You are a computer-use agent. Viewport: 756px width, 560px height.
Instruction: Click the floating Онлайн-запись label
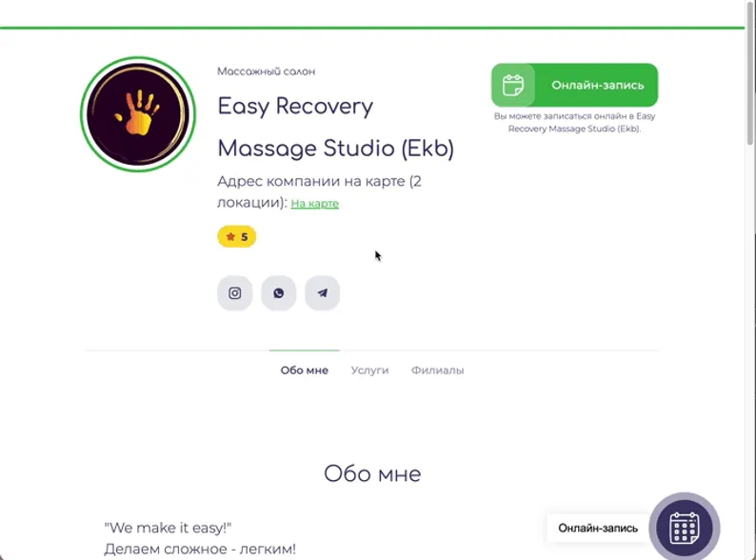coord(598,529)
